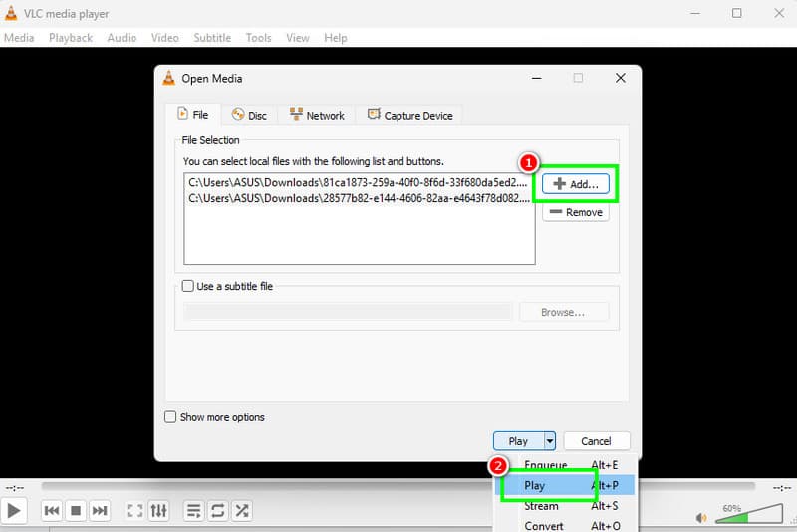Switch to the Capture Device tab
Image resolution: width=797 pixels, height=532 pixels.
point(409,116)
